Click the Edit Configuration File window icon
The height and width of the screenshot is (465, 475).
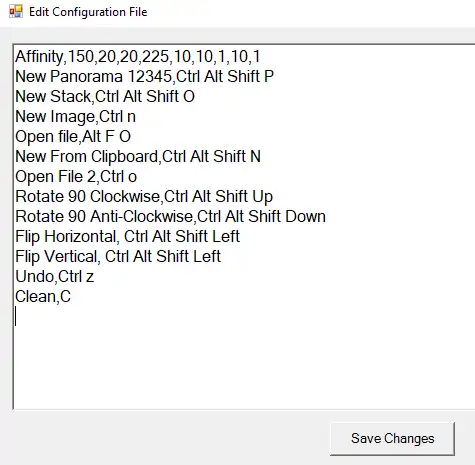click(x=16, y=12)
